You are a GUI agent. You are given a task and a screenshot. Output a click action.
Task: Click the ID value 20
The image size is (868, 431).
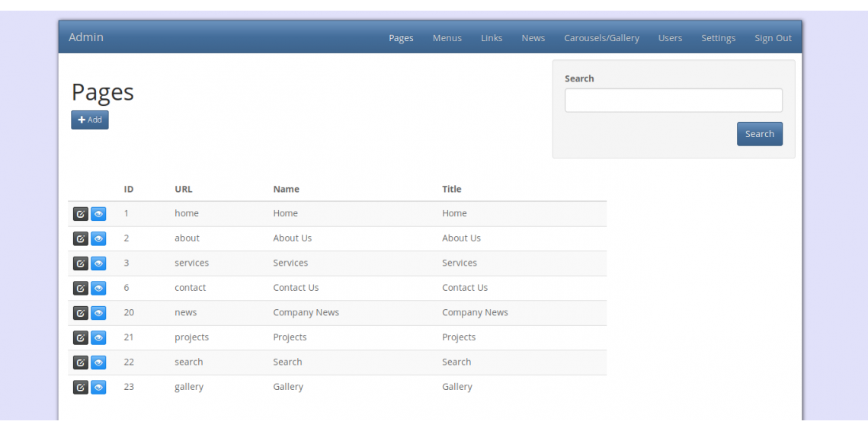pyautogui.click(x=129, y=313)
